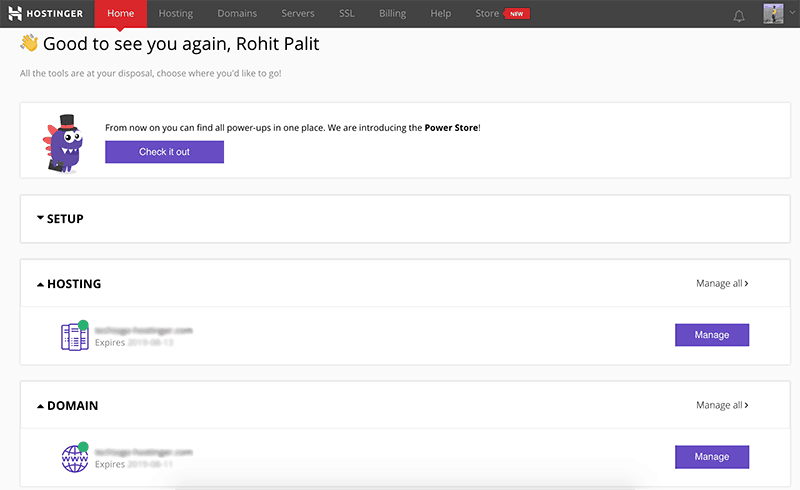This screenshot has height=490, width=800.
Task: Open the SSL menu item
Action: 346,14
